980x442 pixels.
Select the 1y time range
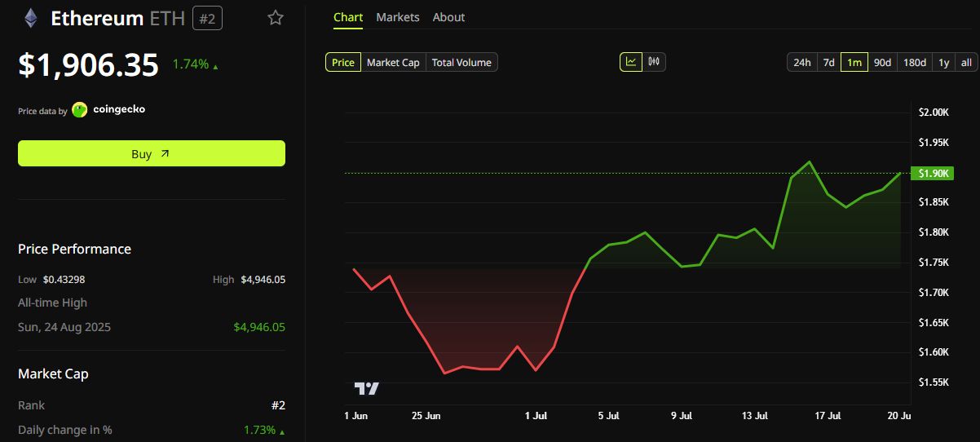[x=943, y=62]
